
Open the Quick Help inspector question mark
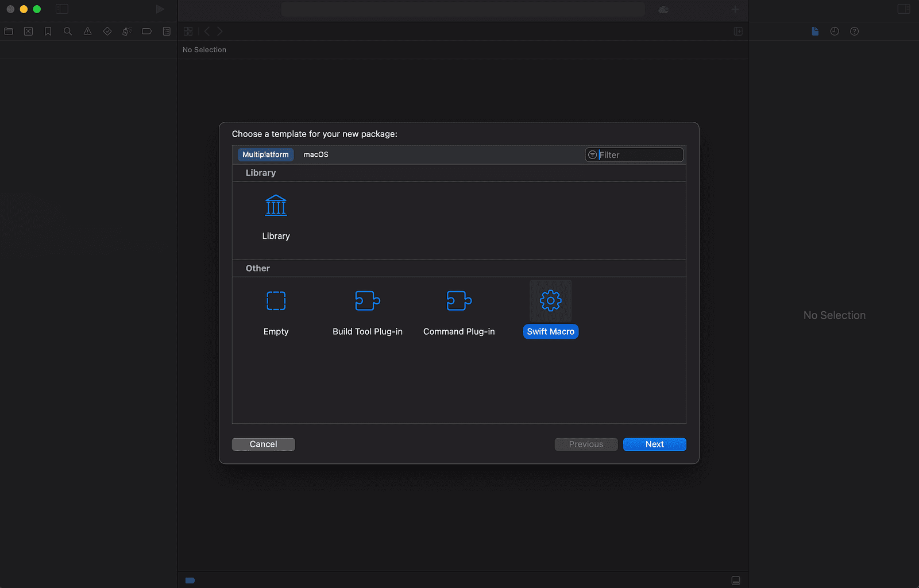[x=855, y=31]
